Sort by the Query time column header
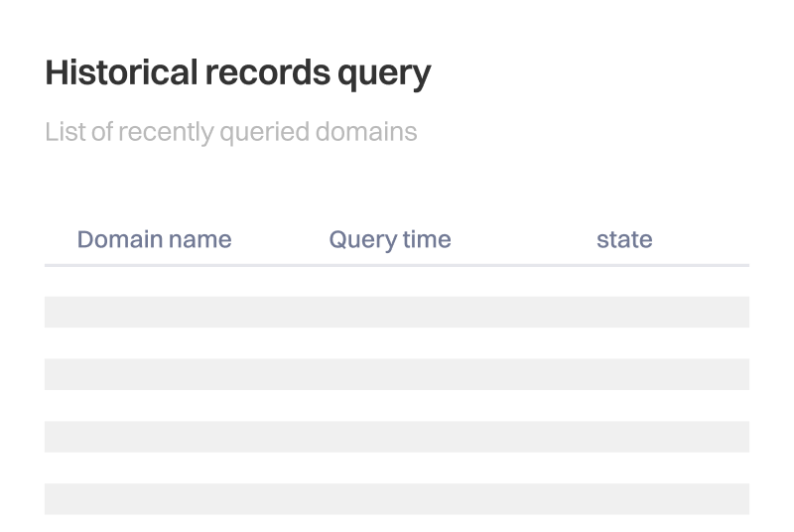794x532 pixels. (x=390, y=239)
